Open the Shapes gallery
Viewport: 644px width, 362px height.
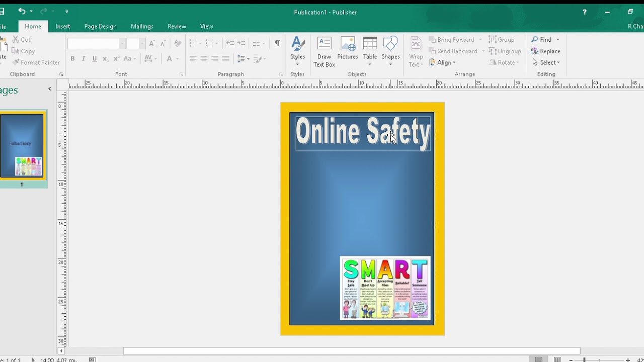[x=390, y=51]
